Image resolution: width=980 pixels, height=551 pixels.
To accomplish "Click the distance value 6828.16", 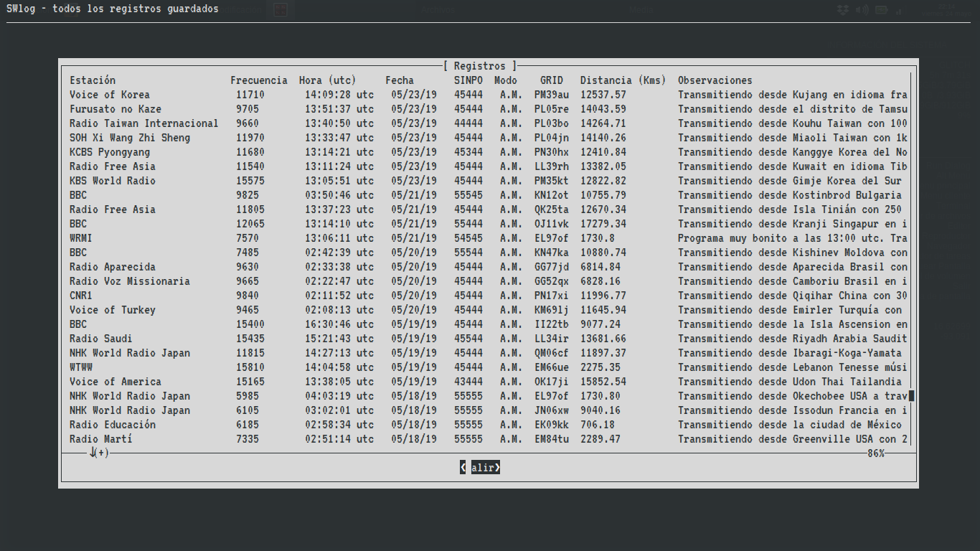I will 600,281.
